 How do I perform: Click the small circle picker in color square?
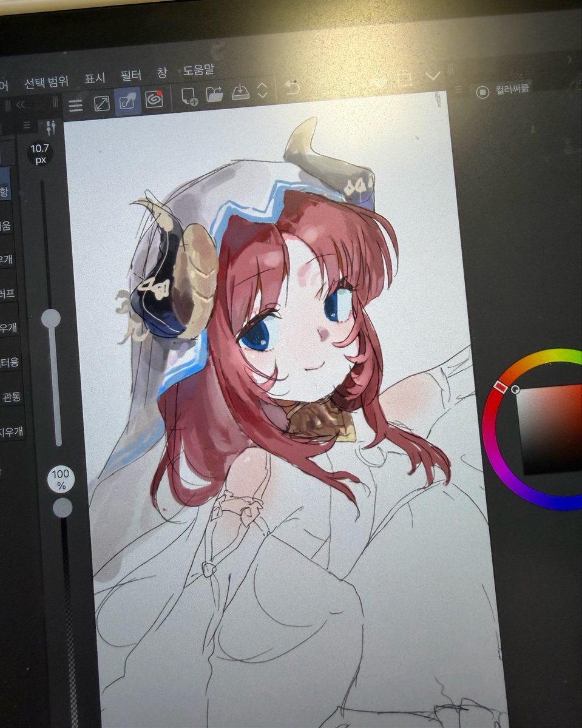click(x=515, y=389)
